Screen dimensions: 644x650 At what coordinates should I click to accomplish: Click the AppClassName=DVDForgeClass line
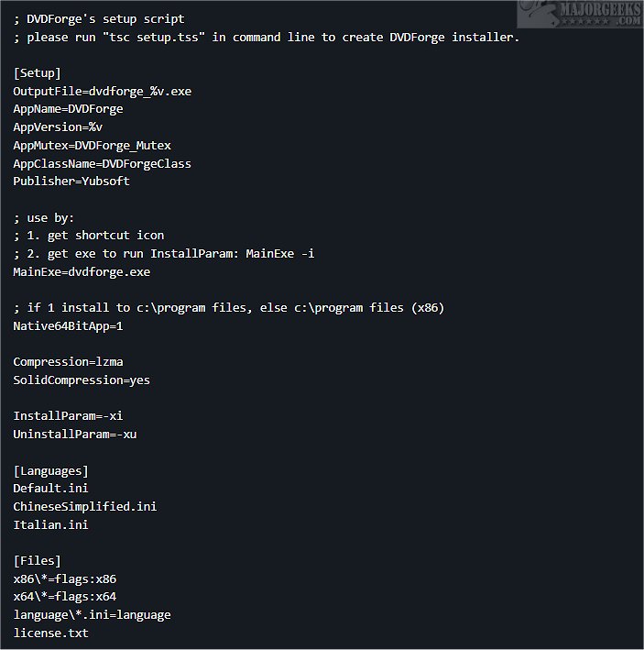pos(102,163)
